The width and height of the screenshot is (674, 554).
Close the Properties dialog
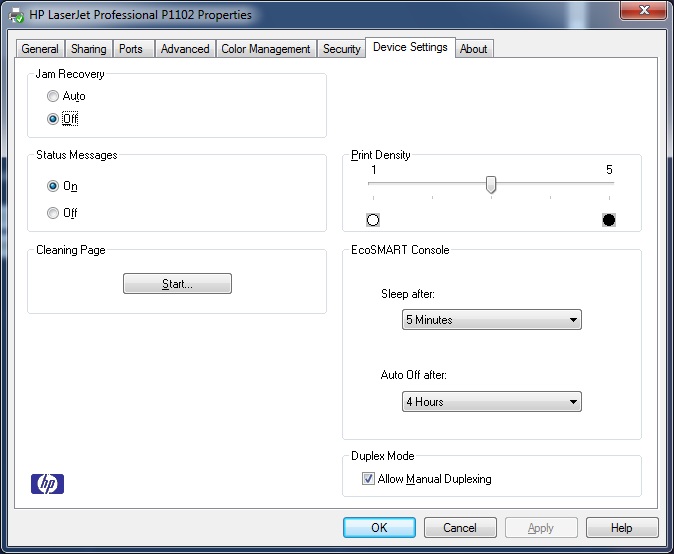click(643, 10)
